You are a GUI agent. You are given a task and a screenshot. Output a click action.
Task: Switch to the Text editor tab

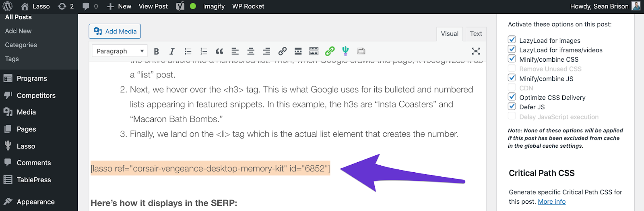[x=476, y=34]
